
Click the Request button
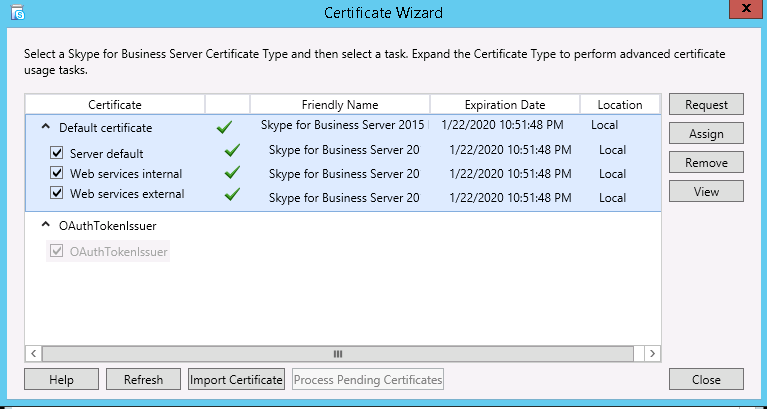tap(706, 104)
